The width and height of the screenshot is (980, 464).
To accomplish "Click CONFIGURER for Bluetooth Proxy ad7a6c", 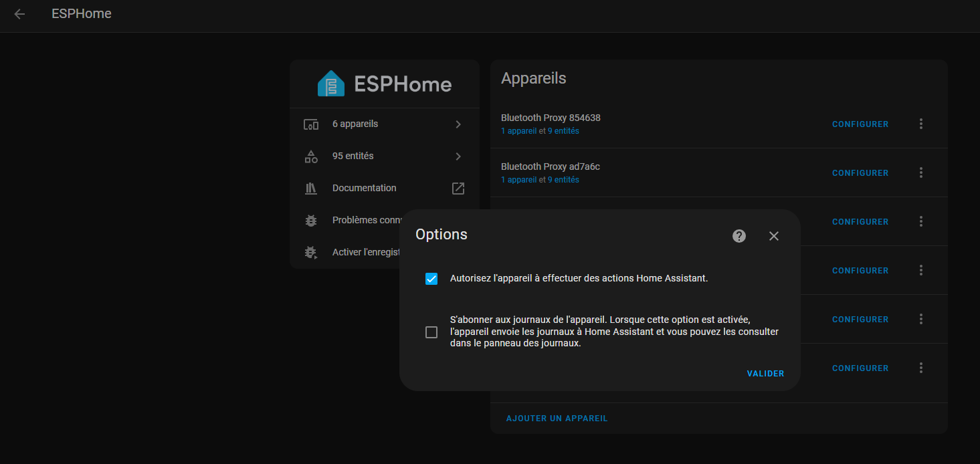I will point(860,173).
